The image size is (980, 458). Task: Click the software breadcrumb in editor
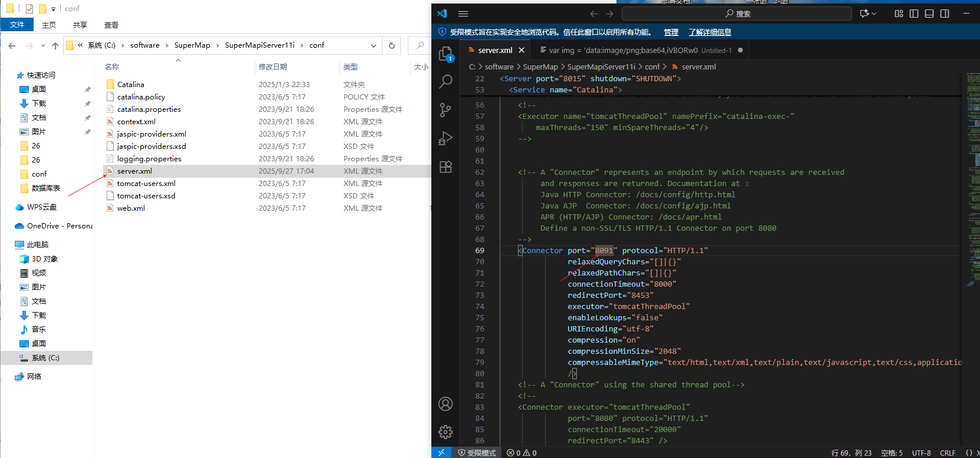tap(499, 67)
